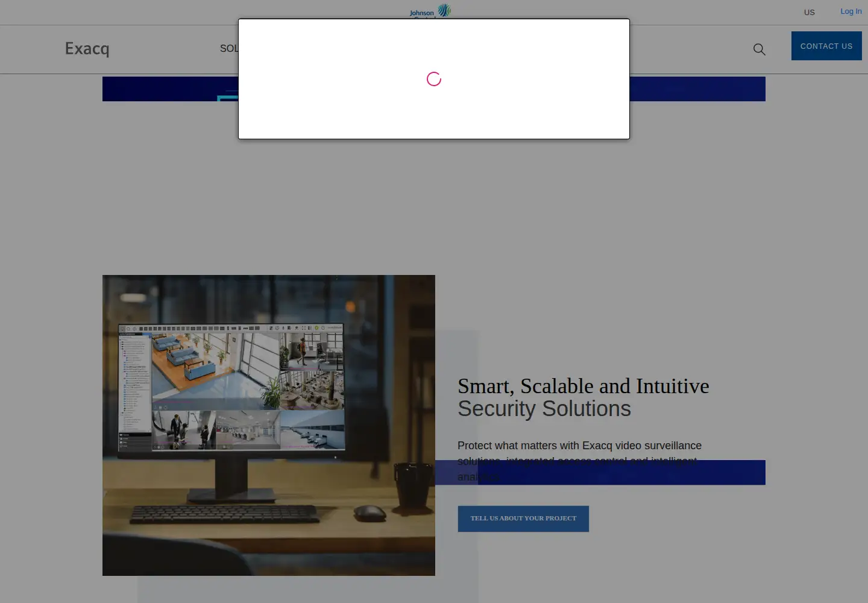868x603 pixels.
Task: Click the CONTACT US button
Action: pos(826,46)
